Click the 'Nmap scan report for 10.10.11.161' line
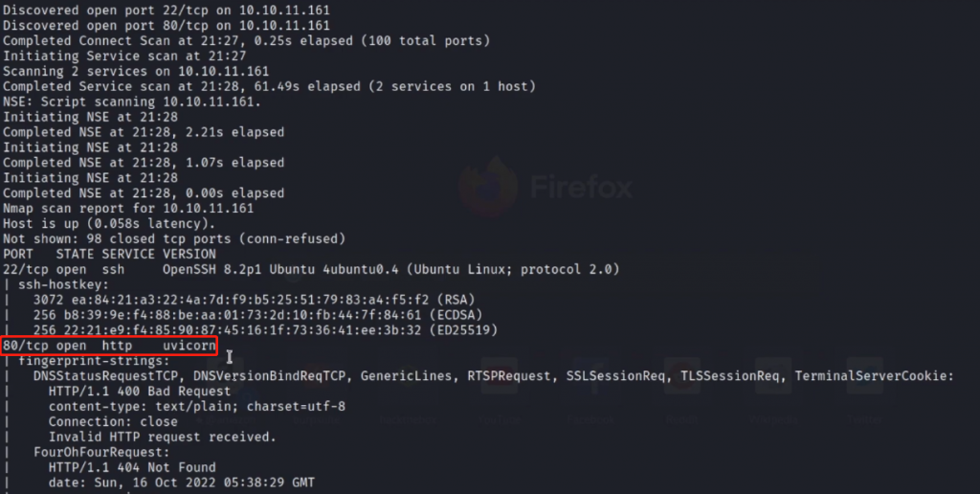Image resolution: width=980 pixels, height=494 pixels. tap(128, 208)
